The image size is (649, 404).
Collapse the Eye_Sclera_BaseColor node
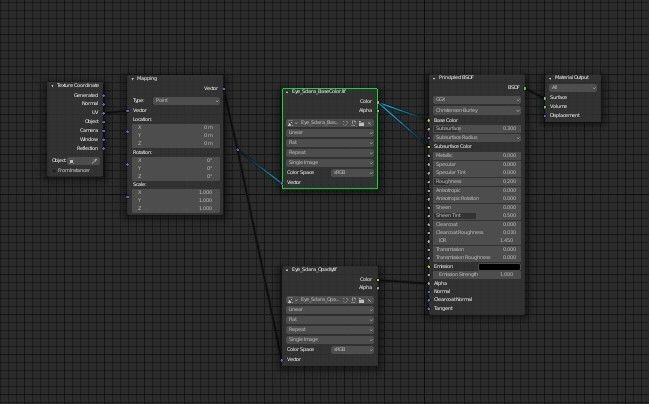click(287, 91)
